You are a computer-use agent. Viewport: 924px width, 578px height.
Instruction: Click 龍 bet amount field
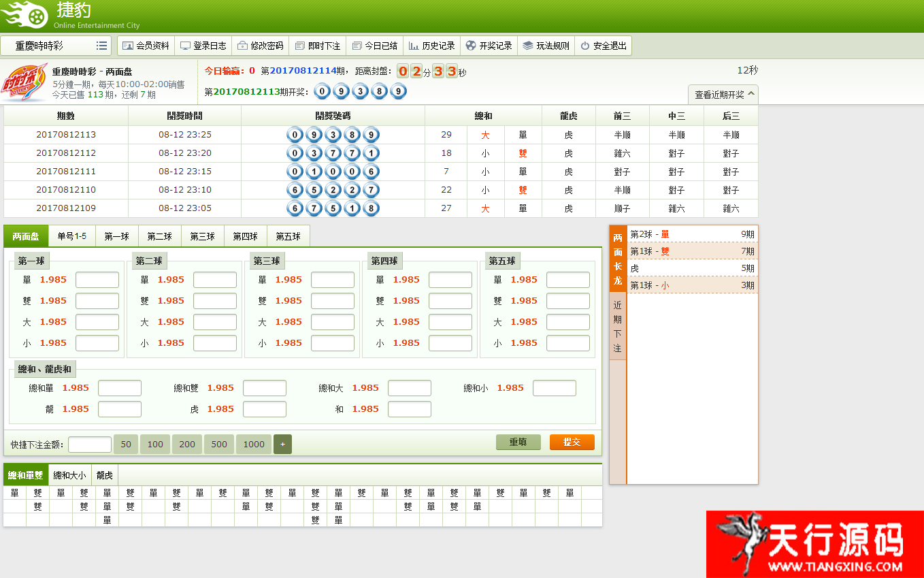coord(120,409)
